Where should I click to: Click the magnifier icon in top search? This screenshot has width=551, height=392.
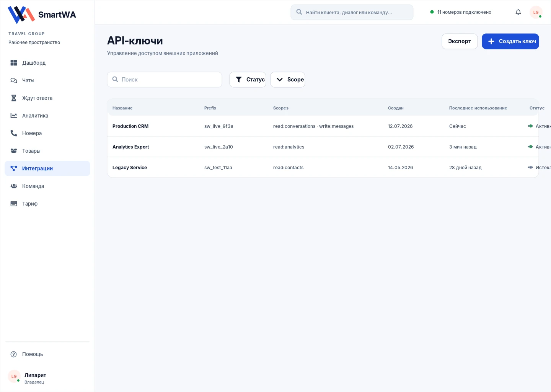point(299,12)
